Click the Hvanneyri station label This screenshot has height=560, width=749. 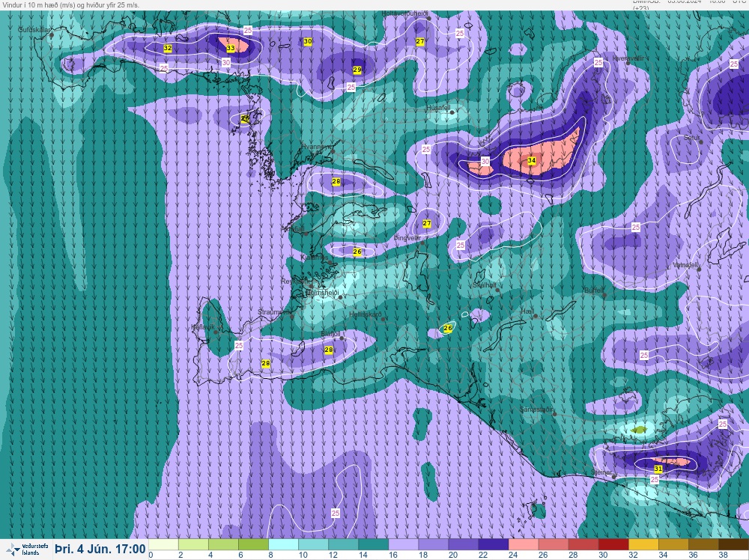[317, 147]
